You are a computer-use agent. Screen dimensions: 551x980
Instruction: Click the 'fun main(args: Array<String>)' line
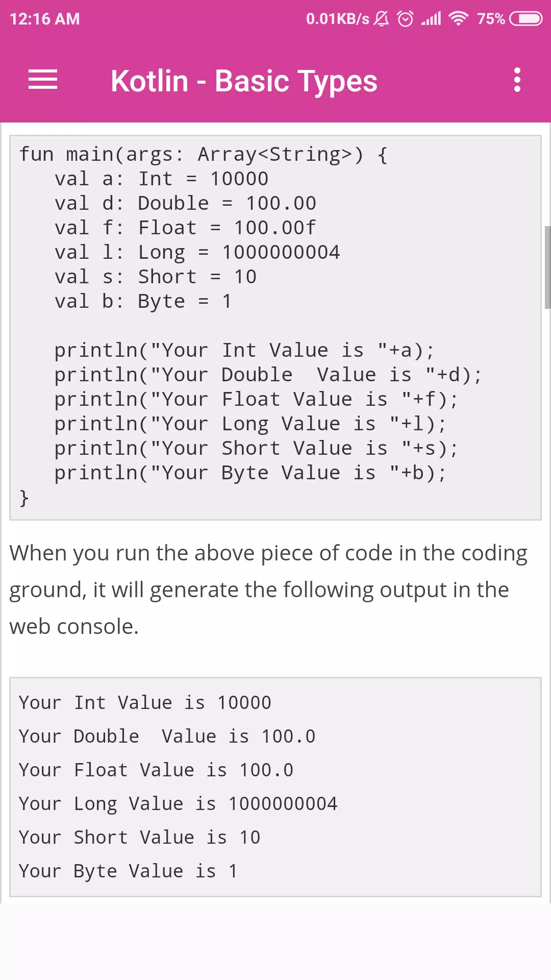[x=203, y=154]
